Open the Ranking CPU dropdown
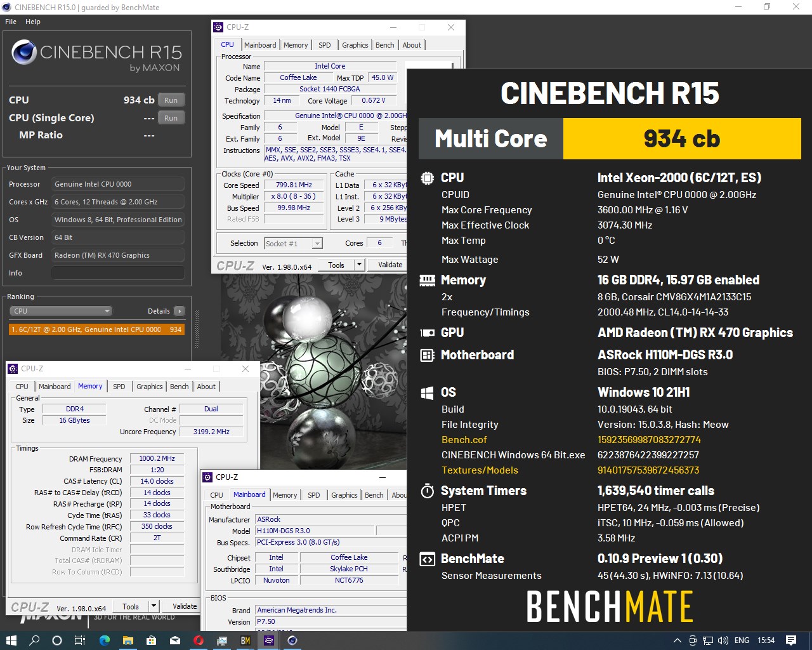 pos(61,311)
